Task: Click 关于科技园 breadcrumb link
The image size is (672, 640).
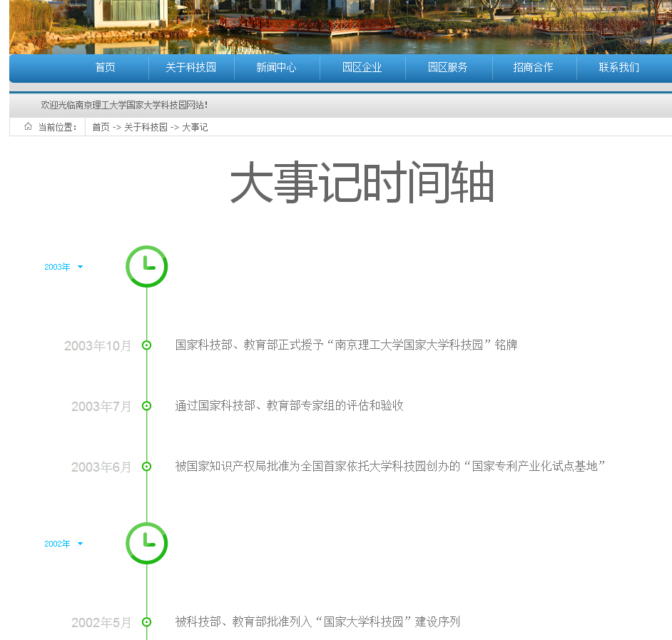Action: coord(146,127)
